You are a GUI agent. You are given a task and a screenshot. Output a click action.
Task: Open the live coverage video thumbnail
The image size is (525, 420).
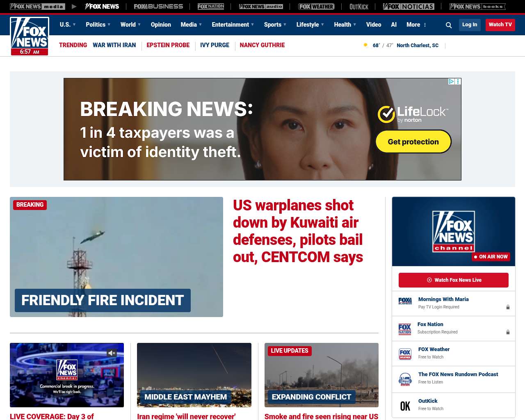[x=67, y=375]
